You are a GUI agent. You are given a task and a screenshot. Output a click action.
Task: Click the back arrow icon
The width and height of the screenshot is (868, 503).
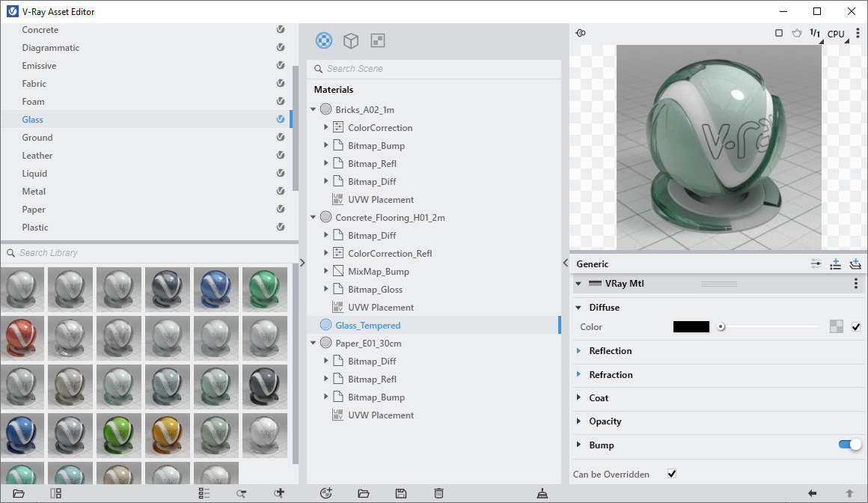[812, 493]
